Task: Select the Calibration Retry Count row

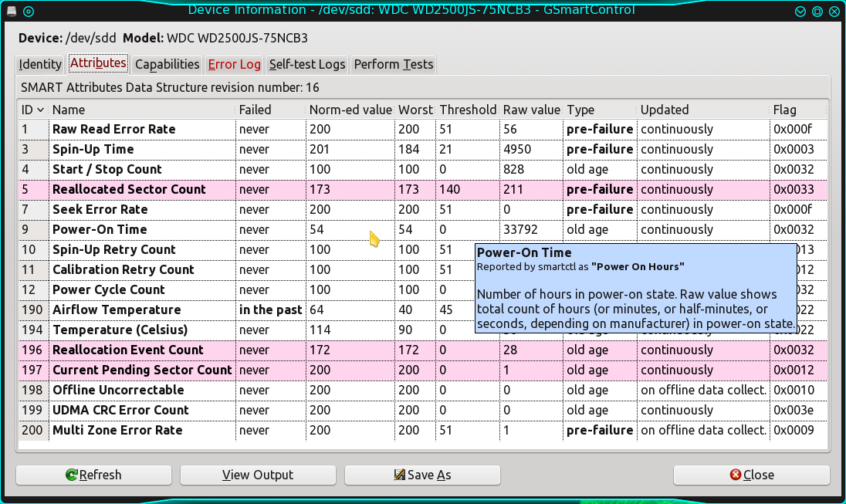Action: 423,270
